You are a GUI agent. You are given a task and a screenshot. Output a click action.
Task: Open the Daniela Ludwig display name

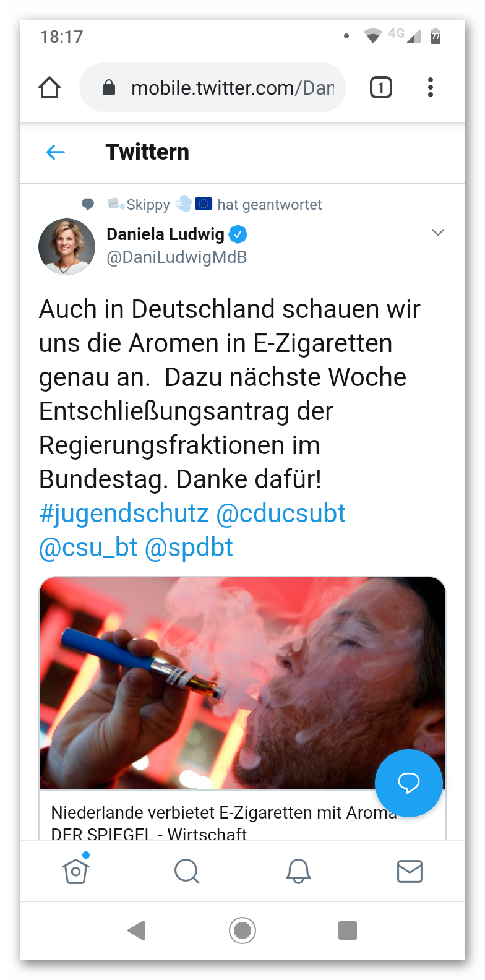(165, 234)
